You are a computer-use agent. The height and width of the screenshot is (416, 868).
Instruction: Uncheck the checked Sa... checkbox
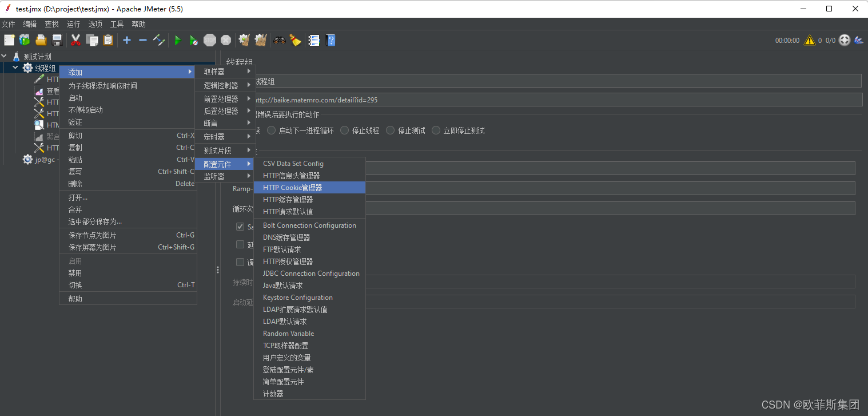pyautogui.click(x=240, y=227)
